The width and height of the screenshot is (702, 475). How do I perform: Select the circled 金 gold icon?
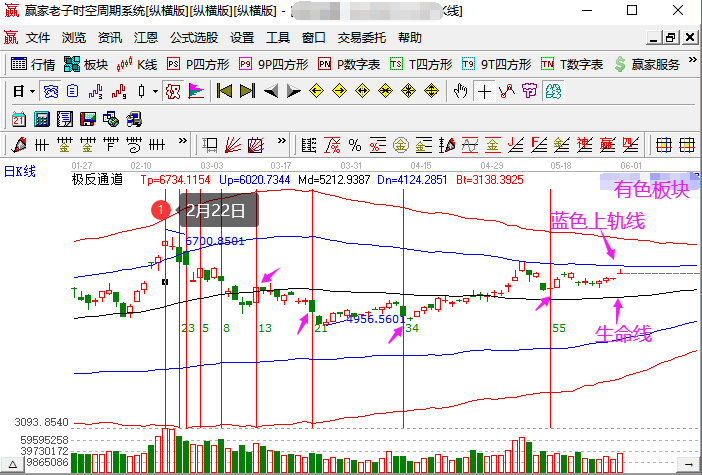pyautogui.click(x=401, y=145)
